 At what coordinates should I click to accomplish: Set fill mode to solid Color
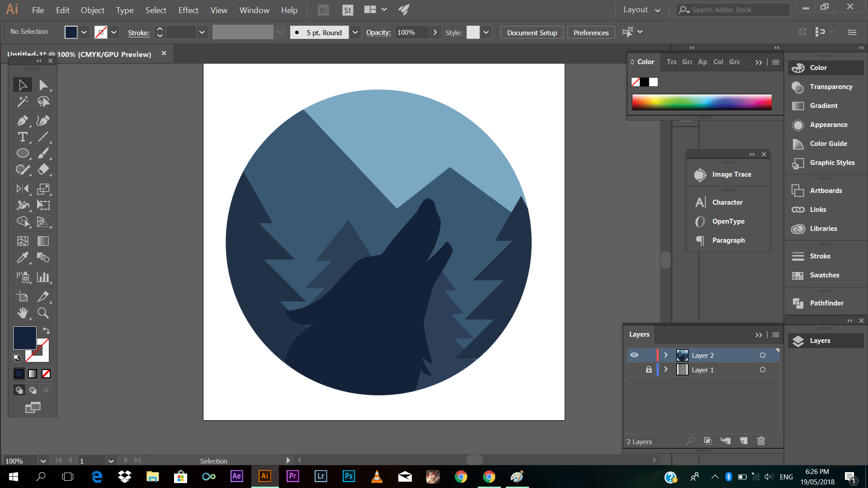pyautogui.click(x=19, y=374)
